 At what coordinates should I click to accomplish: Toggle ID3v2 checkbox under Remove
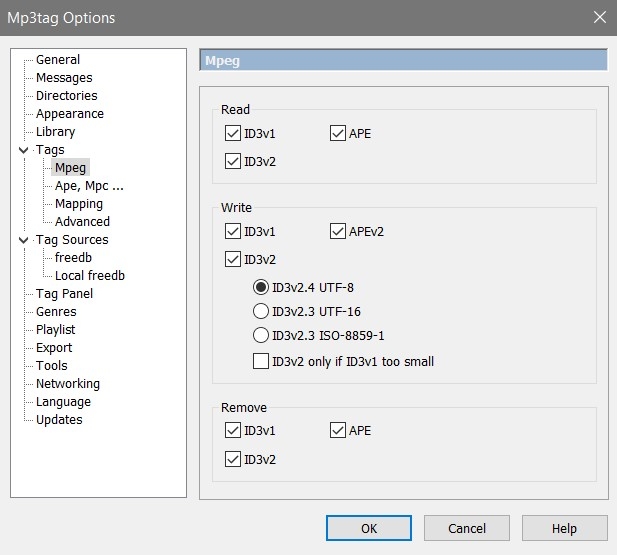pos(233,459)
